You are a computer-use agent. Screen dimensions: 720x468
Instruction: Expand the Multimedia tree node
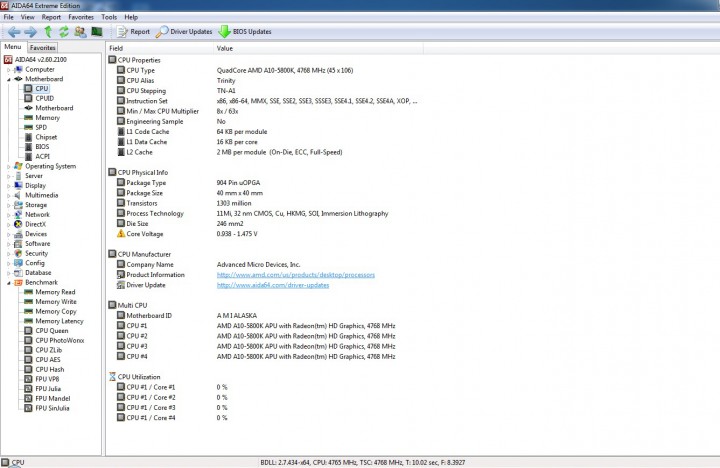(8, 196)
